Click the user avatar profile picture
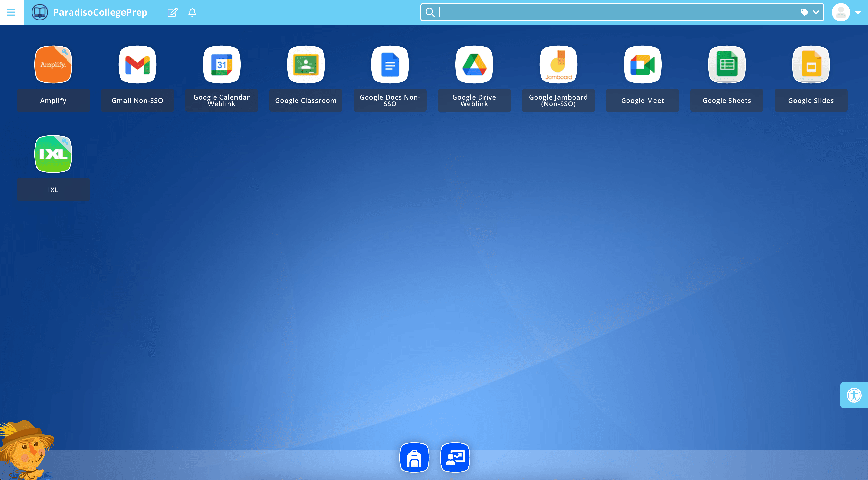This screenshot has width=868, height=480. pyautogui.click(x=841, y=13)
